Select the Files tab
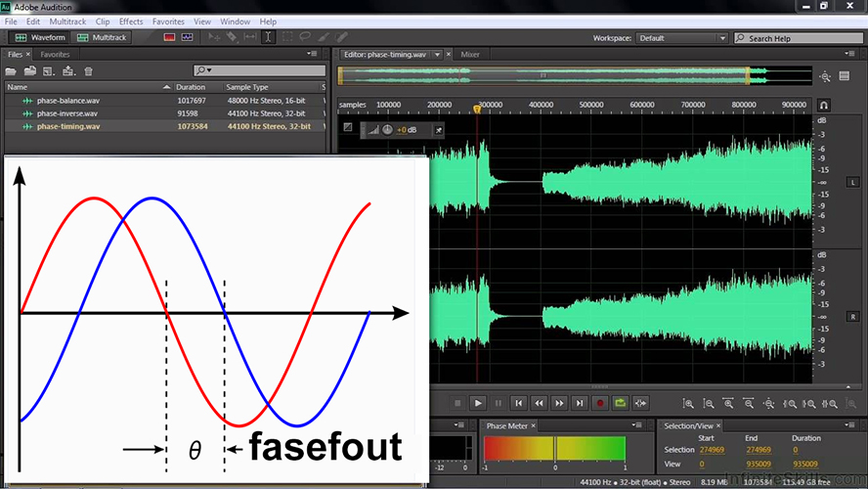 pos(15,54)
